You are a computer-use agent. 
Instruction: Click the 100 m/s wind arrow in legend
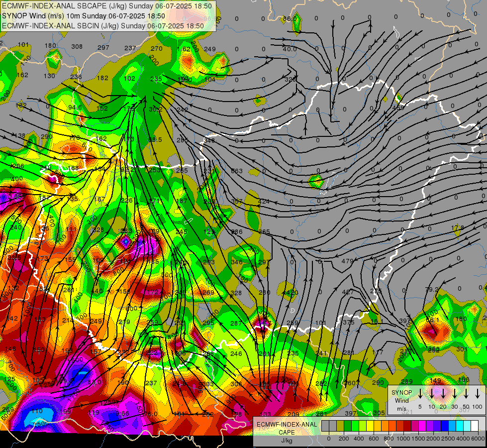tap(478, 394)
